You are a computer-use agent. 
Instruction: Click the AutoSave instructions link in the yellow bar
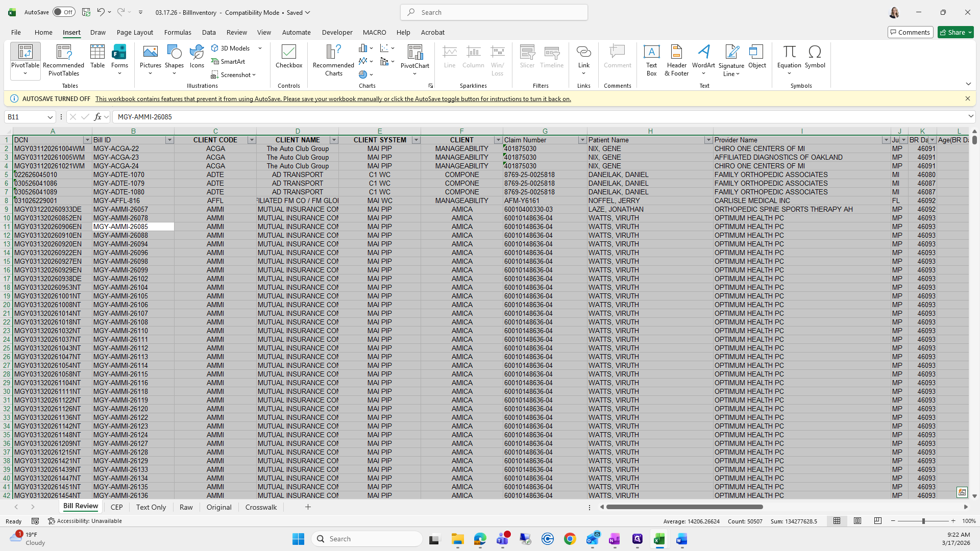[x=333, y=99]
